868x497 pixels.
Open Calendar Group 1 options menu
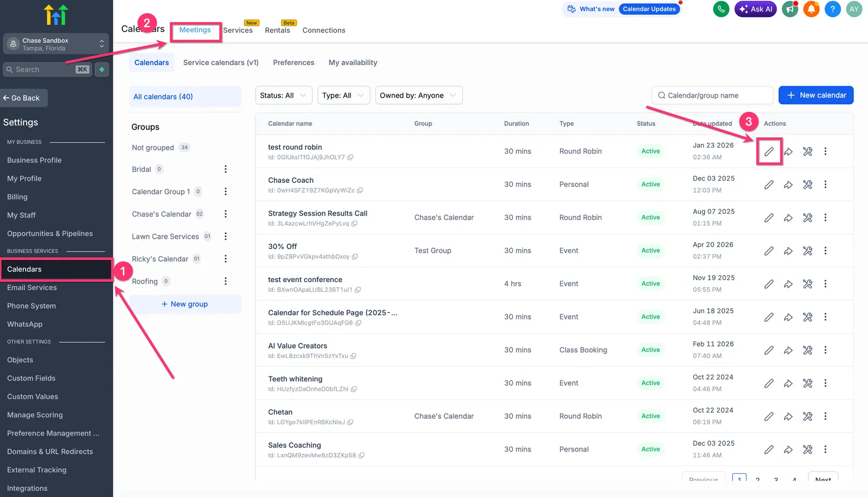[x=226, y=192]
